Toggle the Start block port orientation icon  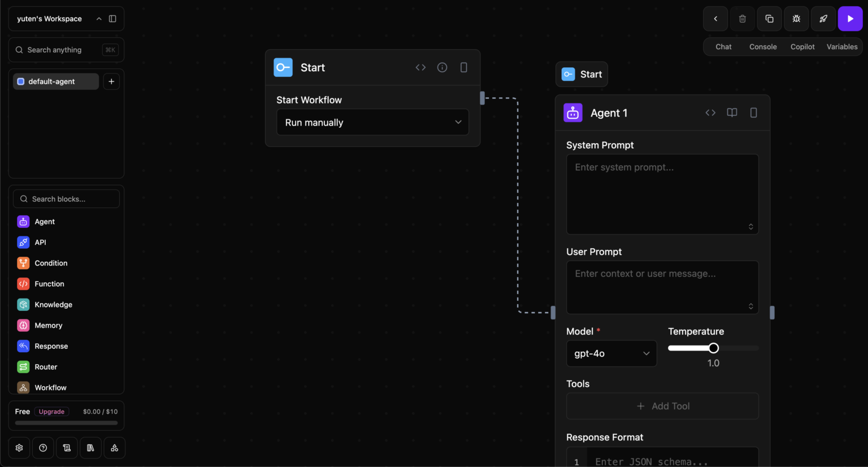click(463, 67)
